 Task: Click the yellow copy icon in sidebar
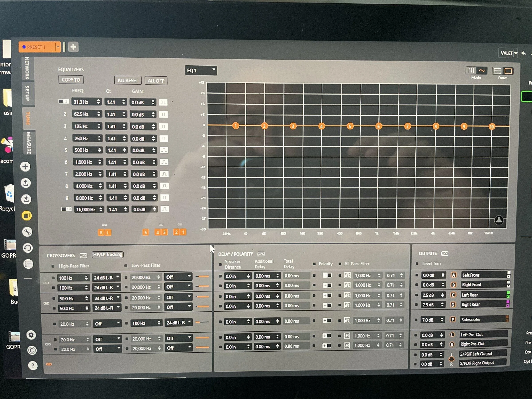(x=27, y=215)
